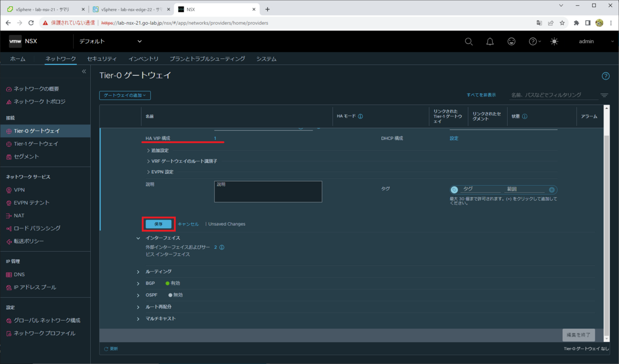Image resolution: width=619 pixels, height=364 pixels.
Task: Click the 更新 refresh icon
Action: click(x=106, y=349)
